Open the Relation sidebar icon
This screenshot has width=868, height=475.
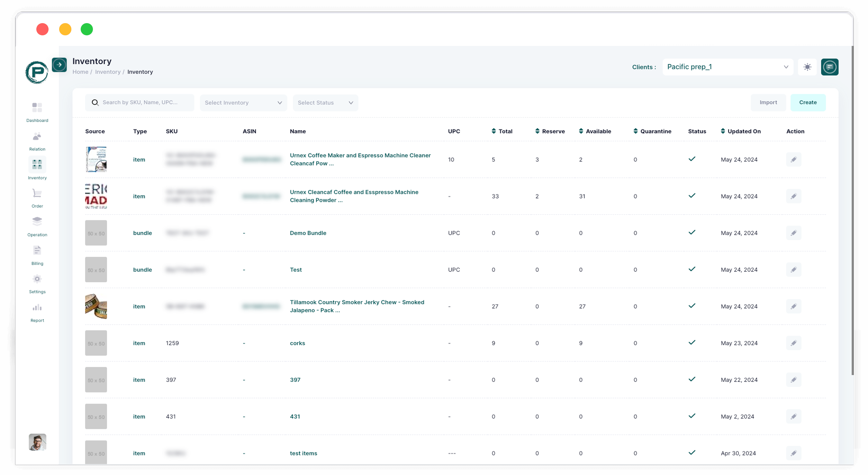(37, 136)
